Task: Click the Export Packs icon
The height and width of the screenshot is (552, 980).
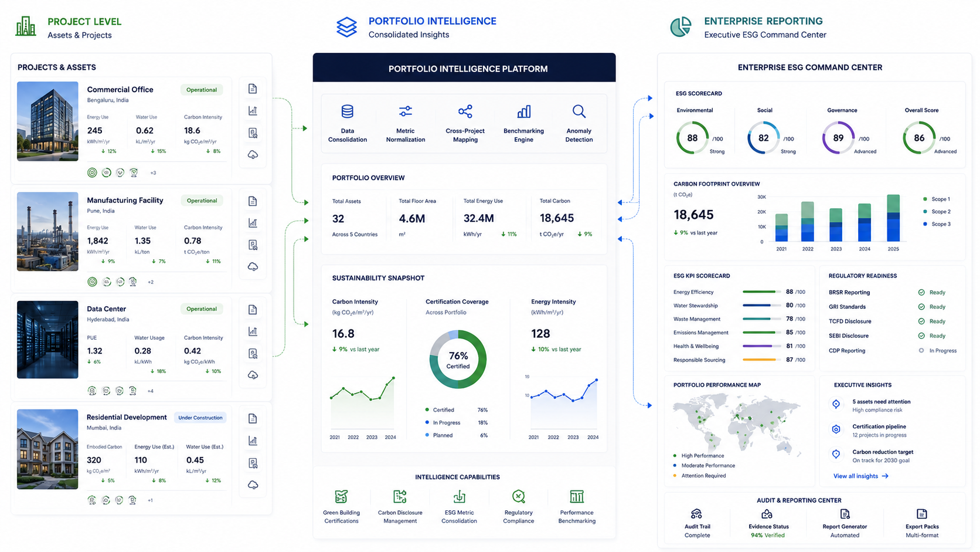Action: [921, 514]
